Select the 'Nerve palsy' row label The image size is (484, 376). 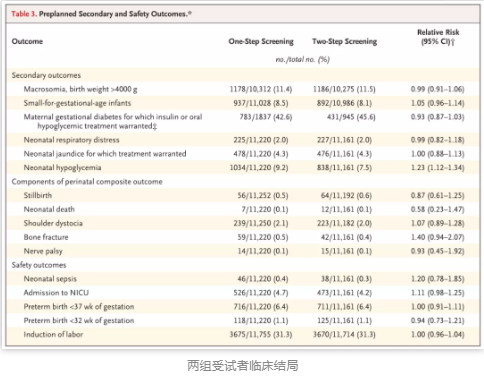[x=43, y=251]
